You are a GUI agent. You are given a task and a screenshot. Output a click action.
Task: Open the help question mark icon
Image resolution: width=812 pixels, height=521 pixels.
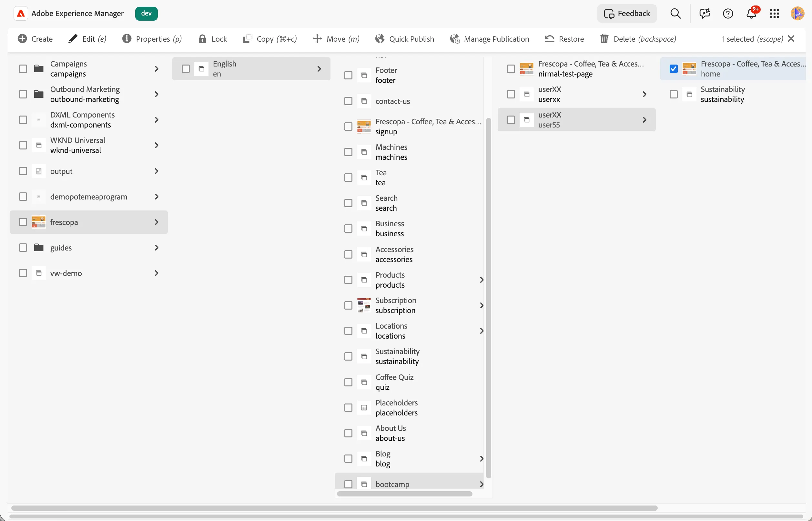[x=728, y=14]
